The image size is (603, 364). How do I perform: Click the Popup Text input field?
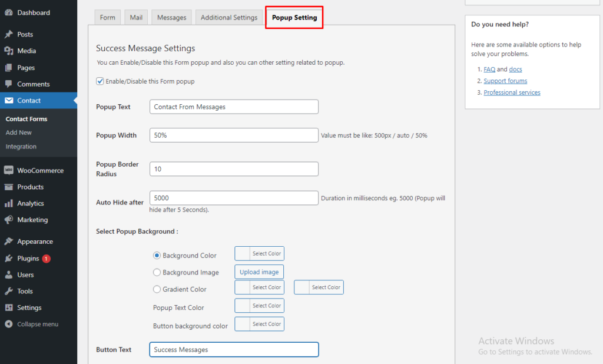[x=234, y=107]
